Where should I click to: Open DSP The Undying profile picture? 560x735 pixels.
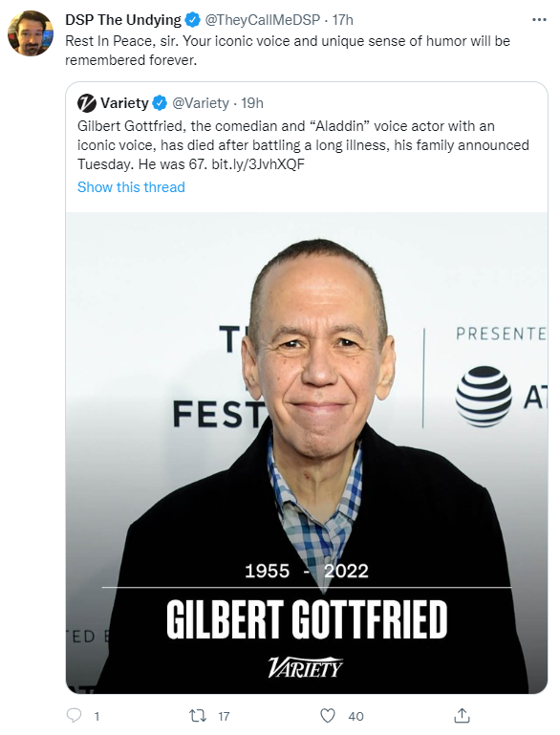click(x=31, y=33)
